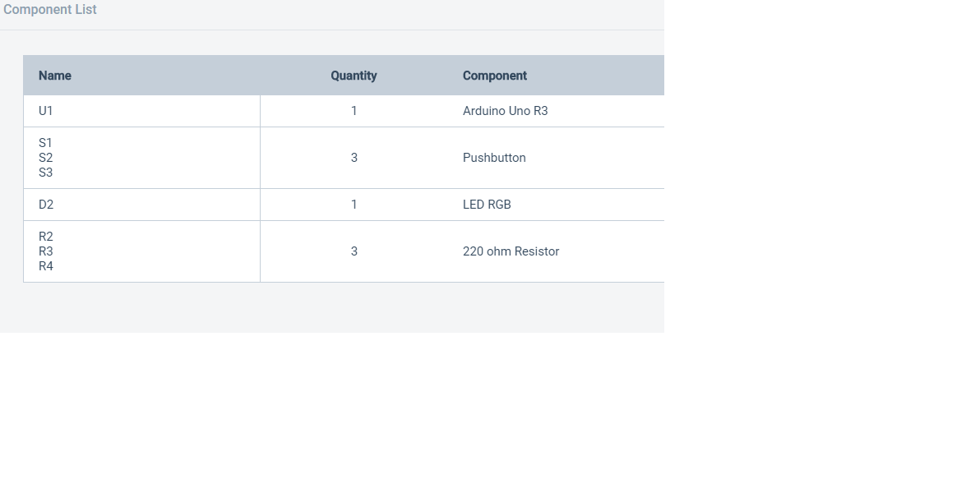Click the quantity in LED RGB row
980x479 pixels.
pos(354,205)
